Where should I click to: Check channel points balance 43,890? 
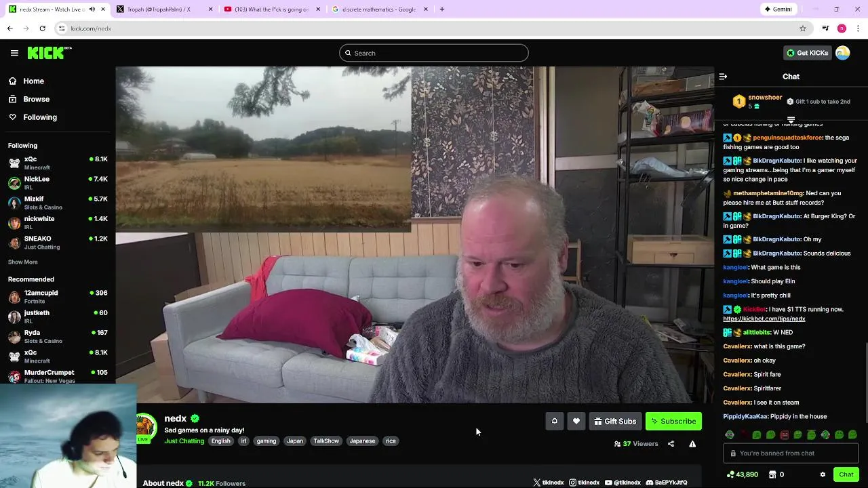[x=742, y=474]
